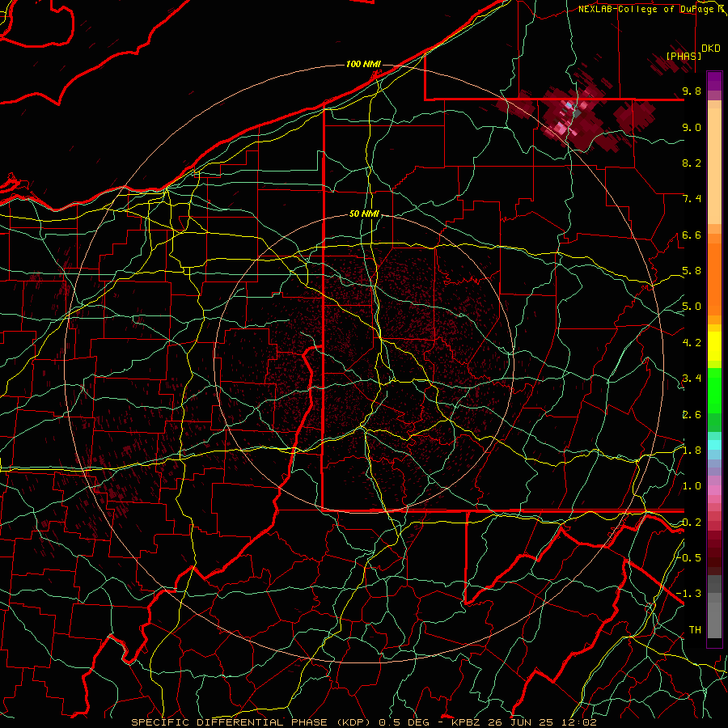This screenshot has width=728, height=728.
Task: Pick the yellow band on the color scale
Action: [x=714, y=346]
